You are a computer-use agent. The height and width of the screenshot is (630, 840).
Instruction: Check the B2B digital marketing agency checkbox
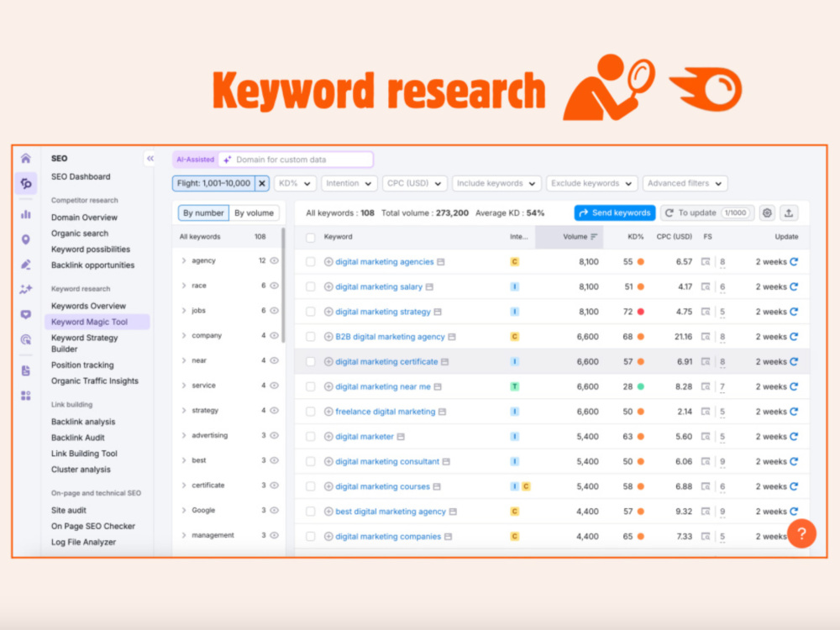(x=310, y=337)
